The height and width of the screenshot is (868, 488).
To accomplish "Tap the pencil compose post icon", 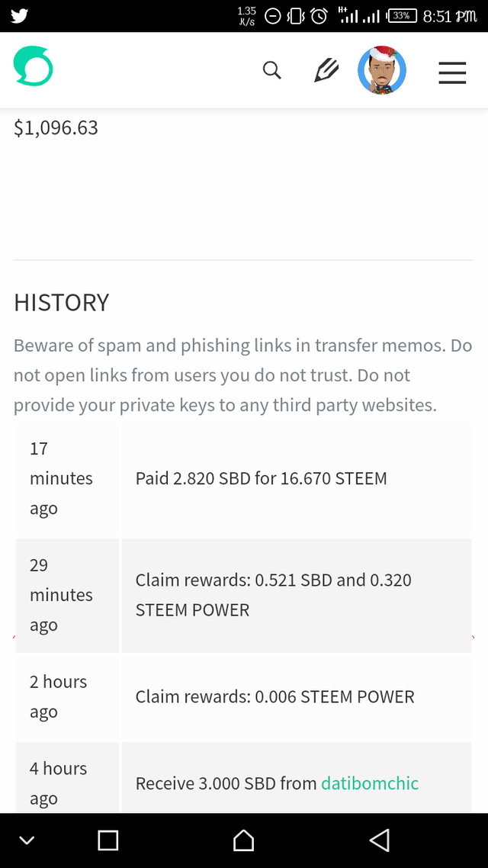I will (x=326, y=71).
